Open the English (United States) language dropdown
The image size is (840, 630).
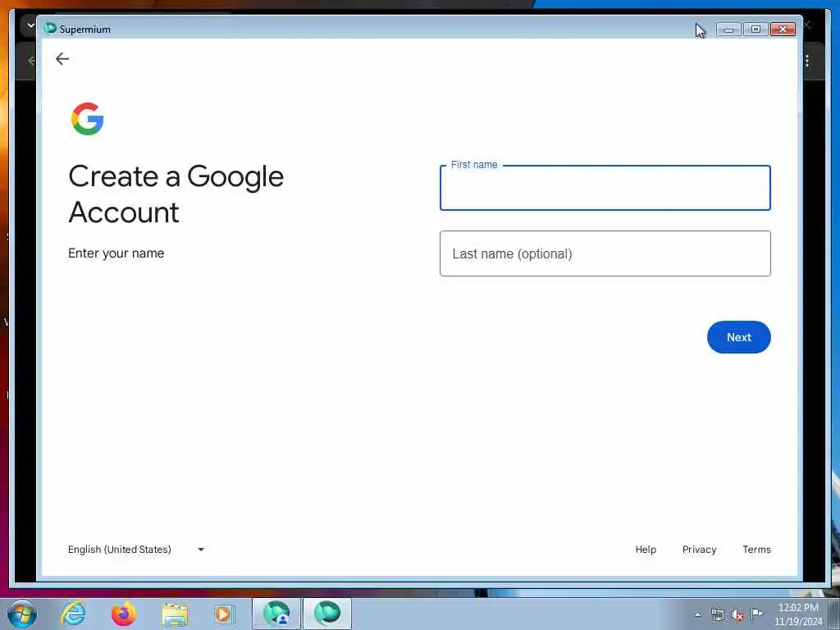pos(136,549)
